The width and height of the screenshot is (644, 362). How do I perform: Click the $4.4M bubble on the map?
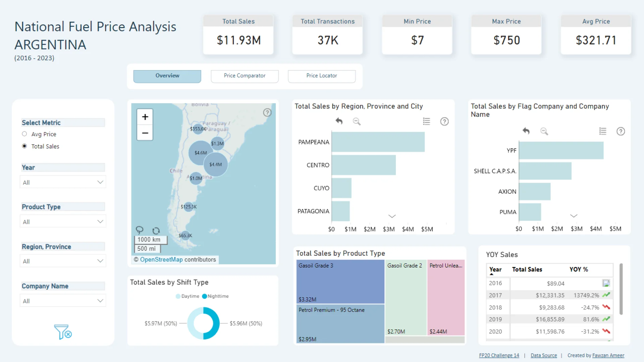click(x=216, y=165)
